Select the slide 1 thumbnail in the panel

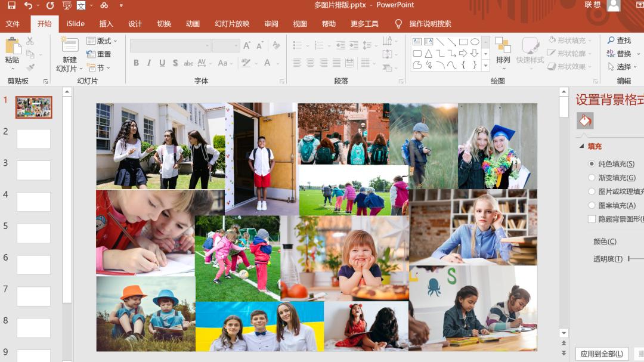point(33,107)
